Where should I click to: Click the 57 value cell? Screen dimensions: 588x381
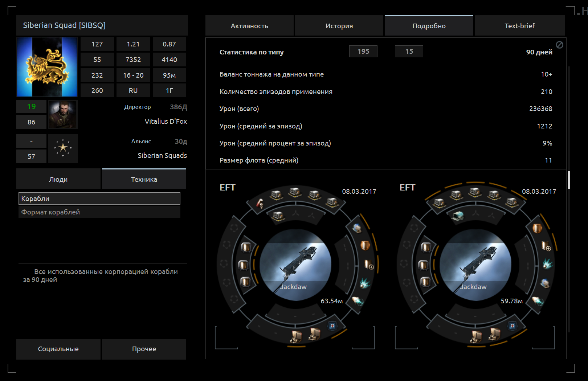31,156
